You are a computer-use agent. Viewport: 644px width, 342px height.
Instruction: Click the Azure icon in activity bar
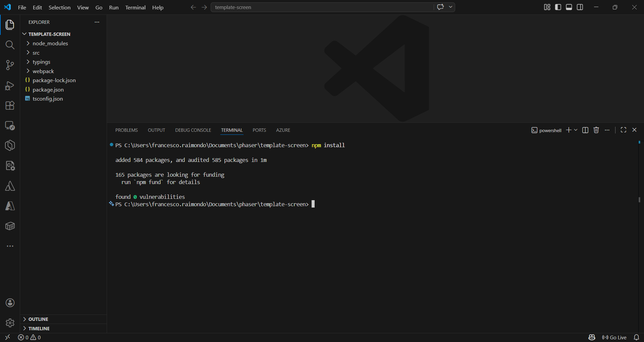pos(10,206)
